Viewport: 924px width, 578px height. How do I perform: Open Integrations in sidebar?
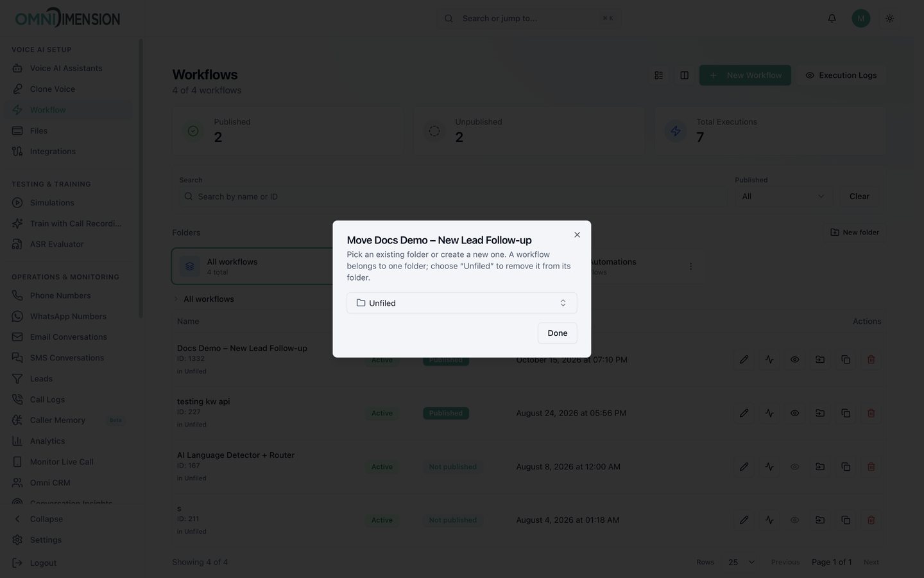[53, 152]
